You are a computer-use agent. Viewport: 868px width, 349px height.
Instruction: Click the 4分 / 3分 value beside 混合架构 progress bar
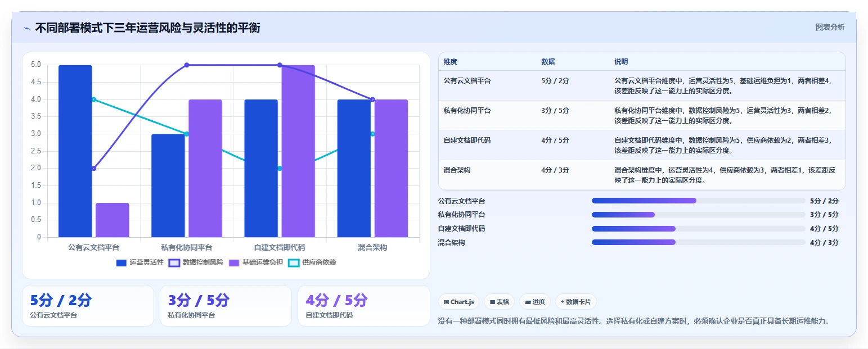[x=824, y=243]
